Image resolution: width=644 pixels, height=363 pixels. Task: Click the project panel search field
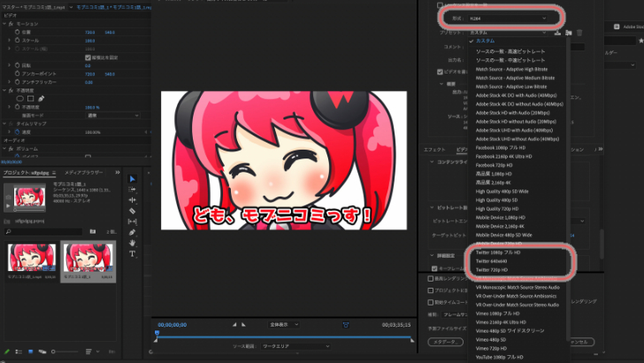(x=43, y=232)
